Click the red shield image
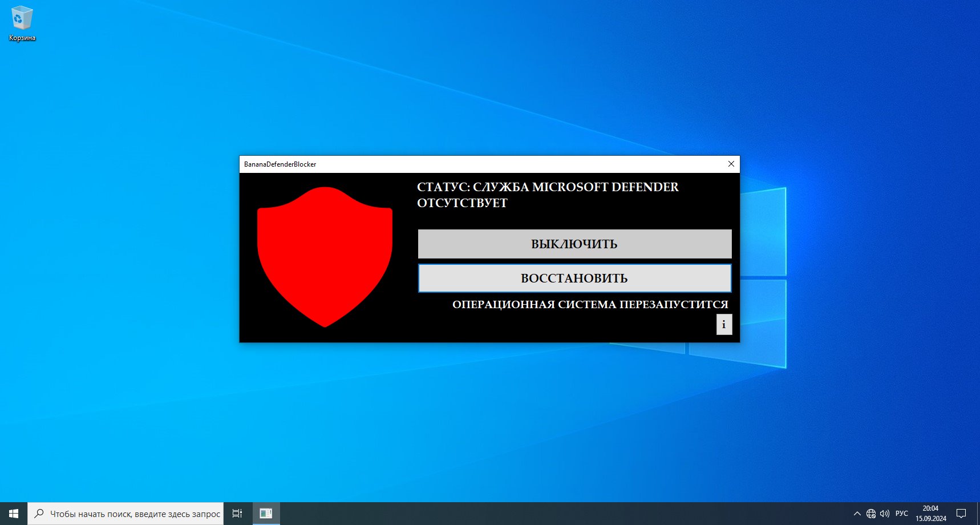980x525 pixels. click(325, 257)
